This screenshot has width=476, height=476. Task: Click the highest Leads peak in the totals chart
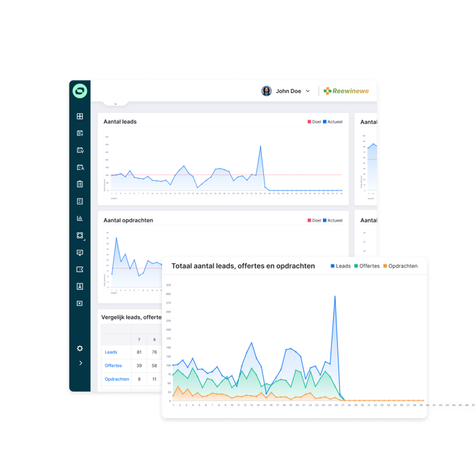335,296
